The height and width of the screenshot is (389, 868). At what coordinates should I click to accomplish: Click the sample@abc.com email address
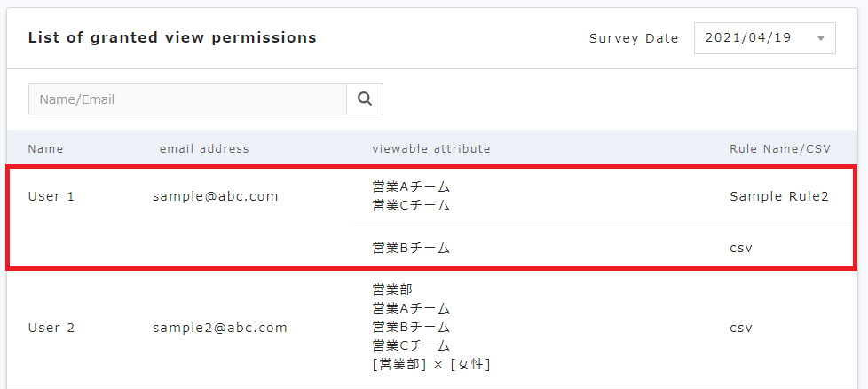click(x=216, y=196)
